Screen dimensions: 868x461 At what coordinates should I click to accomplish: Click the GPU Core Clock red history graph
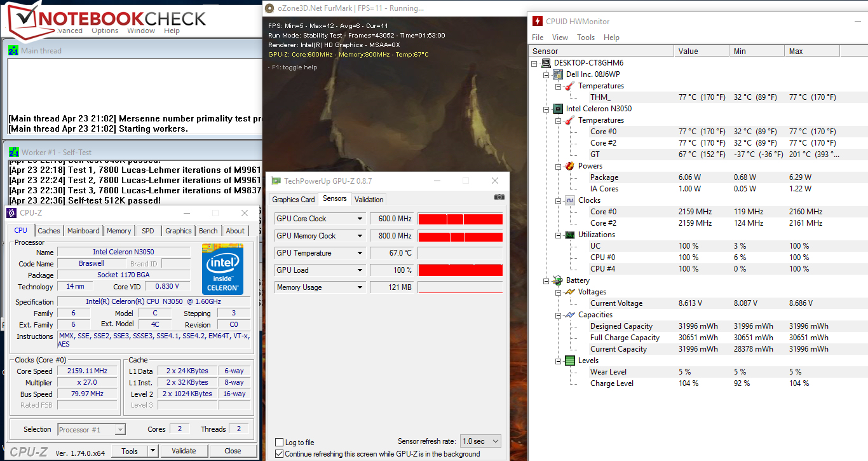click(460, 219)
